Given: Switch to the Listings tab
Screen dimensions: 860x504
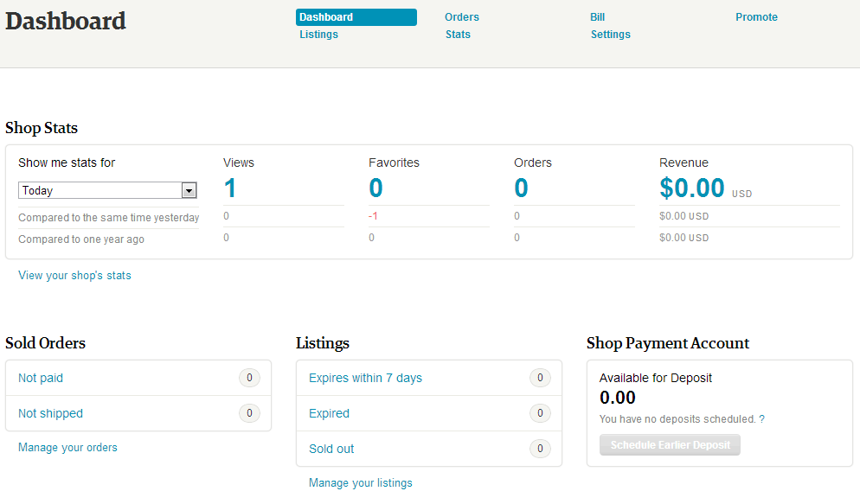Looking at the screenshot, I should pos(318,34).
